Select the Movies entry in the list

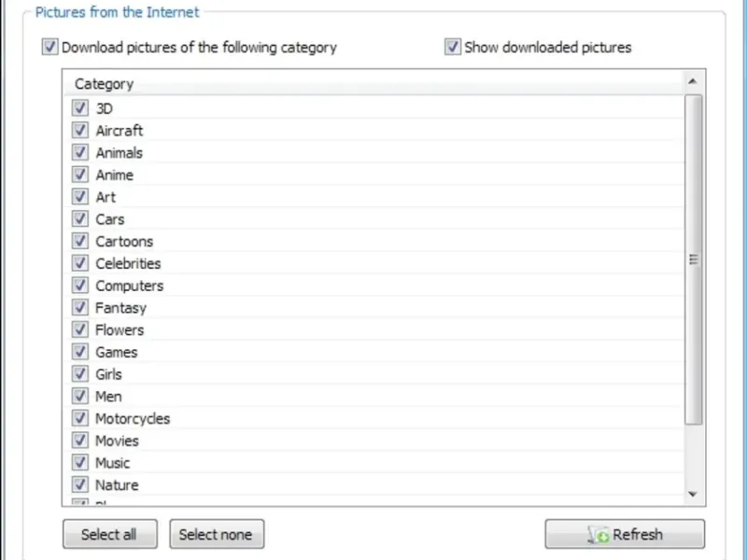tap(117, 441)
